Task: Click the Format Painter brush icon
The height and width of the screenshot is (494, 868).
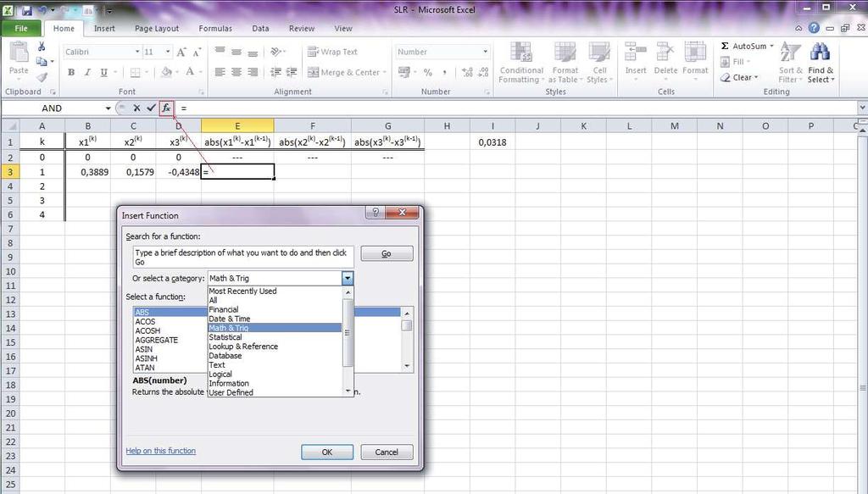Action: tap(42, 77)
